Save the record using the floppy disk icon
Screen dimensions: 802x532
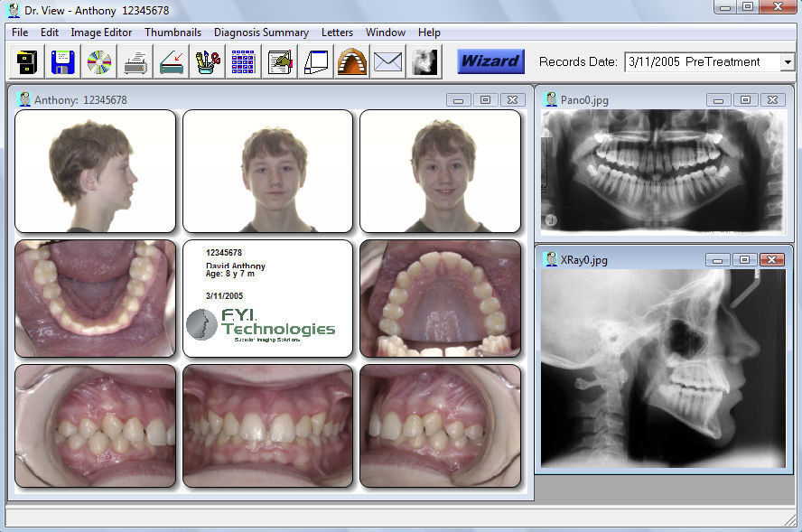click(63, 61)
